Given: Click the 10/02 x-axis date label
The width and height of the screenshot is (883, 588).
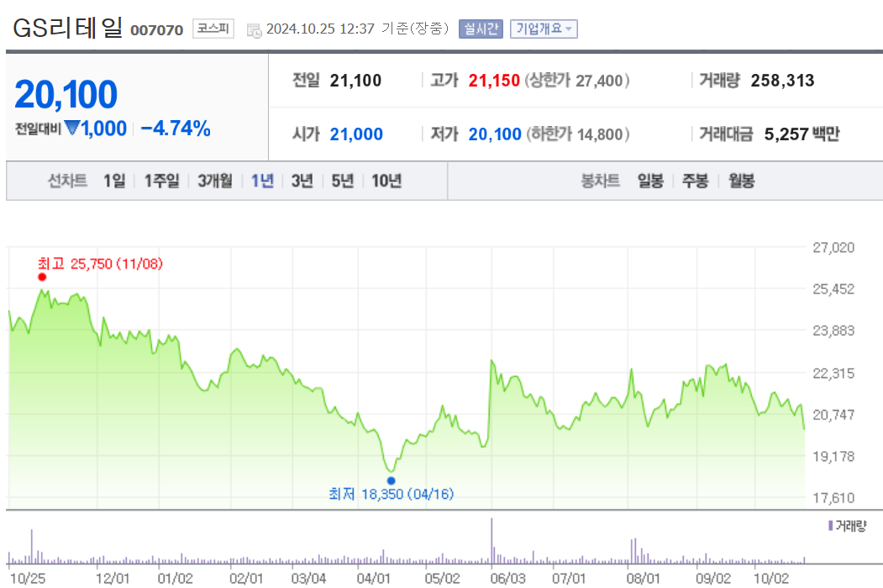Looking at the screenshot, I should 771,579.
